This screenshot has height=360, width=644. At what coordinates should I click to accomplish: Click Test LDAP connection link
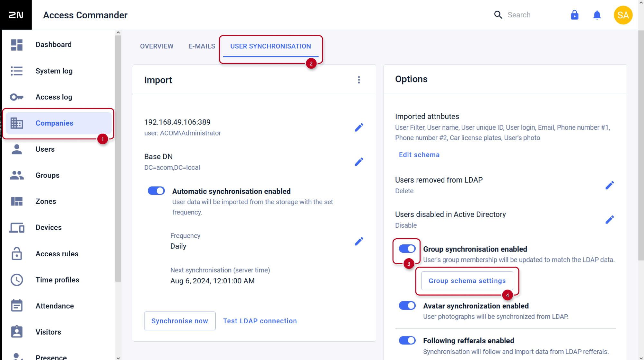(260, 321)
